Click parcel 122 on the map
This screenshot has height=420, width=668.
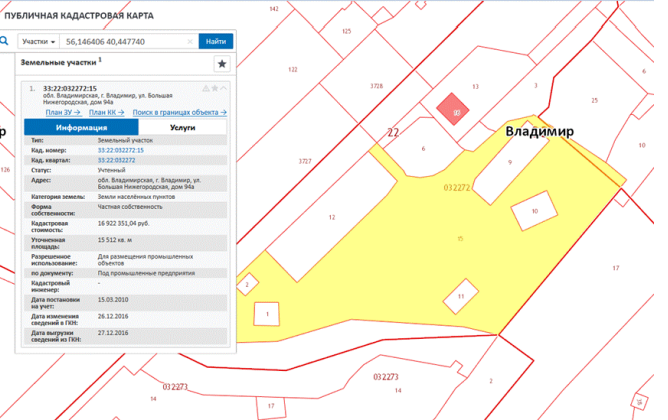pyautogui.click(x=293, y=69)
